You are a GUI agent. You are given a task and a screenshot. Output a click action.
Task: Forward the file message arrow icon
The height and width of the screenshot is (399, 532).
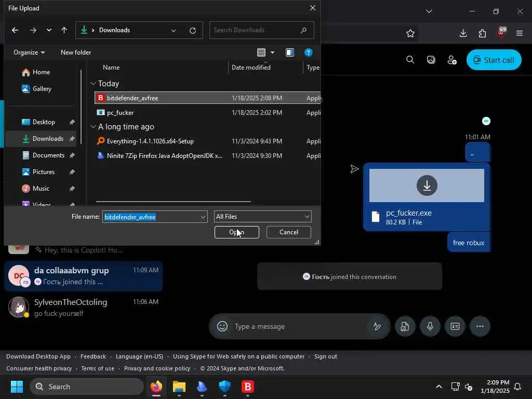354,169
